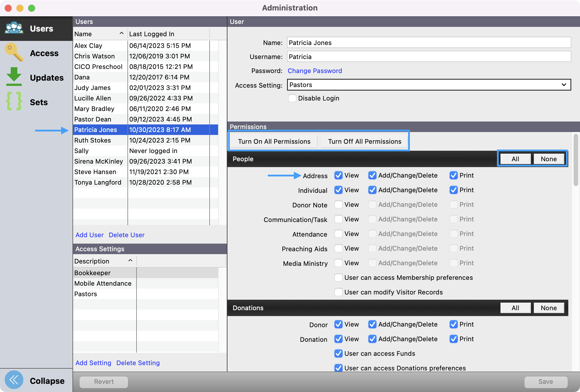
Task: Toggle User can access Funds checkbox
Action: pos(339,353)
